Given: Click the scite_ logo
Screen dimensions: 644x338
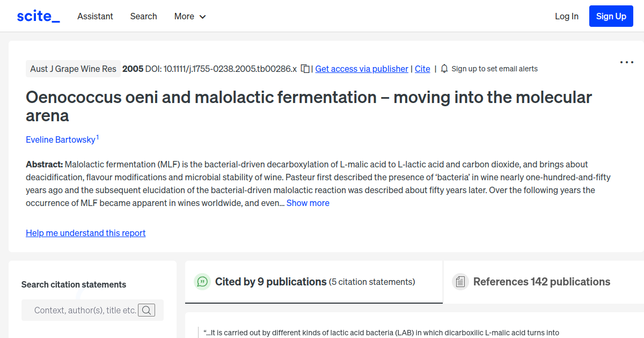Looking at the screenshot, I should 38,16.
